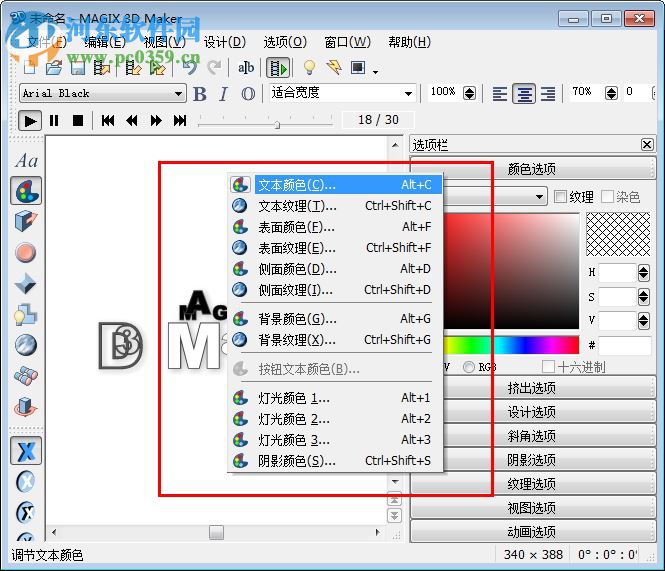Viewport: 665px width, 571px height.
Task: Click the lightning bolt toolbar icon
Action: pos(334,67)
